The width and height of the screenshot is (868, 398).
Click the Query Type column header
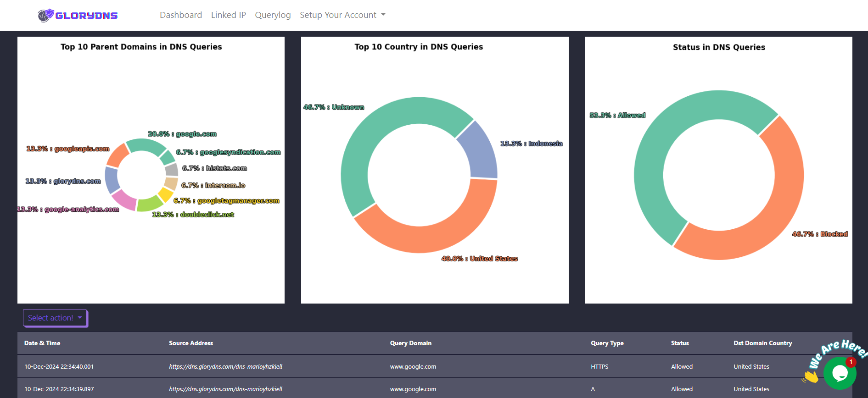pyautogui.click(x=607, y=343)
